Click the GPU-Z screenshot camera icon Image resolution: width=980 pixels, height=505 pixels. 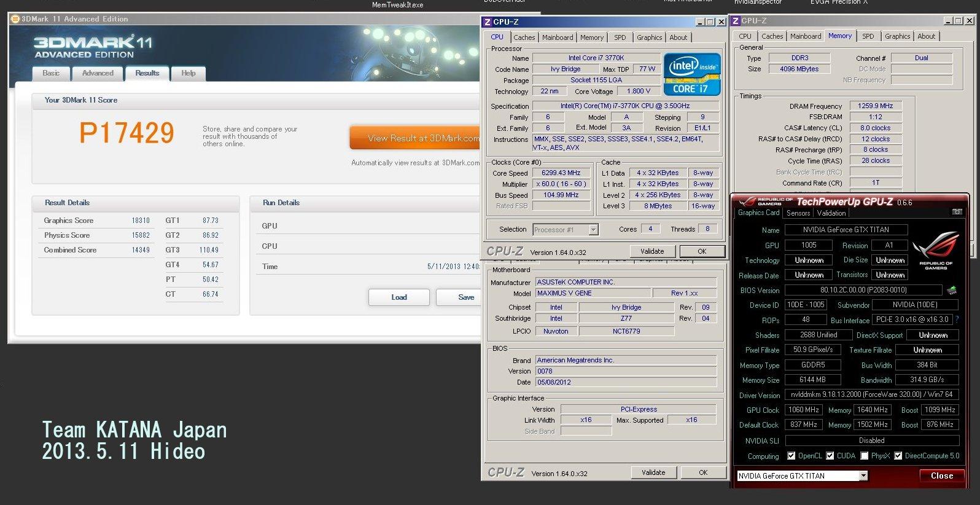click(x=957, y=212)
